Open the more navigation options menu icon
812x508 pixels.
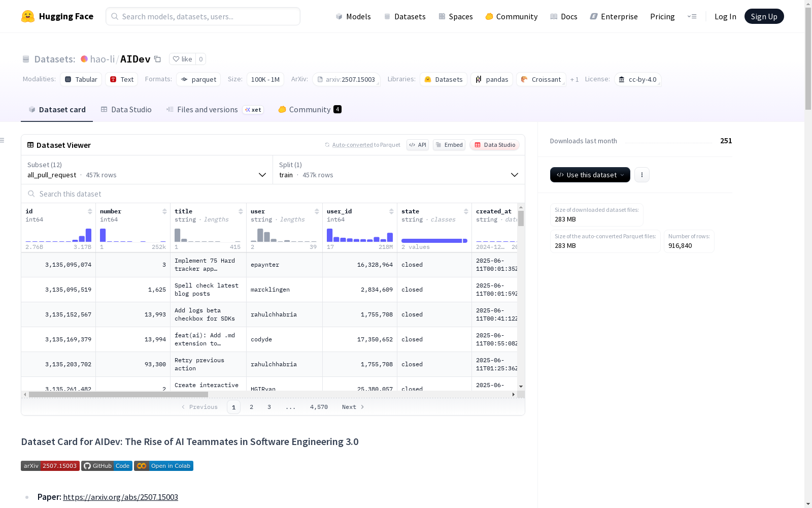point(692,16)
